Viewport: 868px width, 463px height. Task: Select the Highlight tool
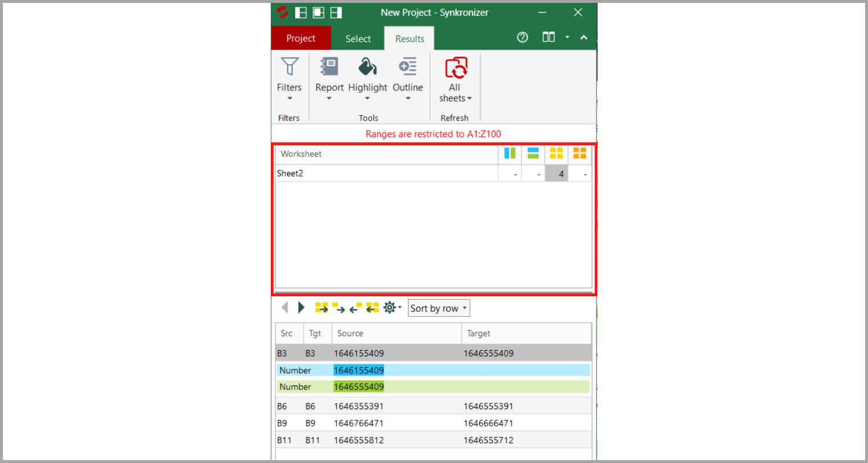coord(367,67)
